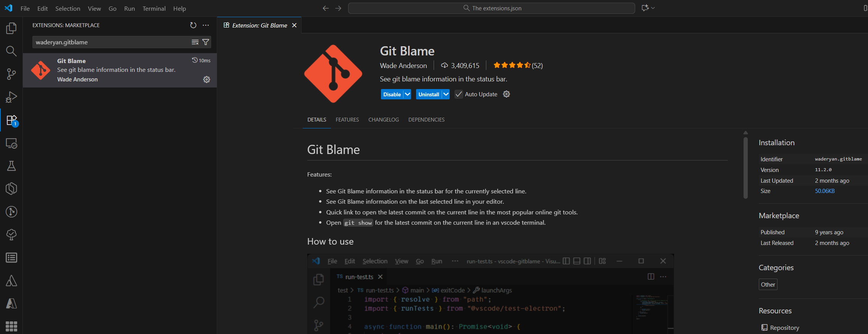This screenshot has width=868, height=334.
Task: Open the grid icon at activity bar bottom
Action: (11, 326)
